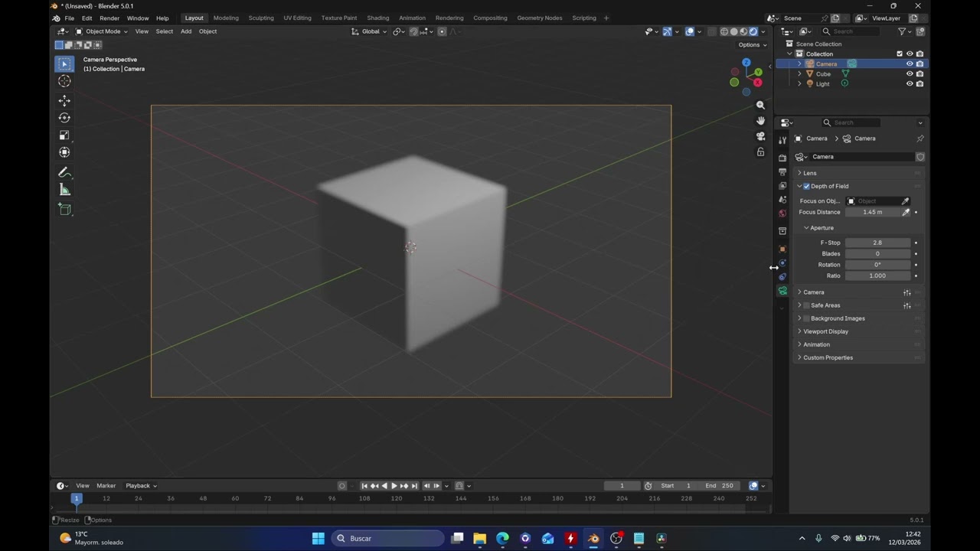Pick focus distance with eyedropper icon
The width and height of the screenshot is (980, 551).
click(906, 212)
